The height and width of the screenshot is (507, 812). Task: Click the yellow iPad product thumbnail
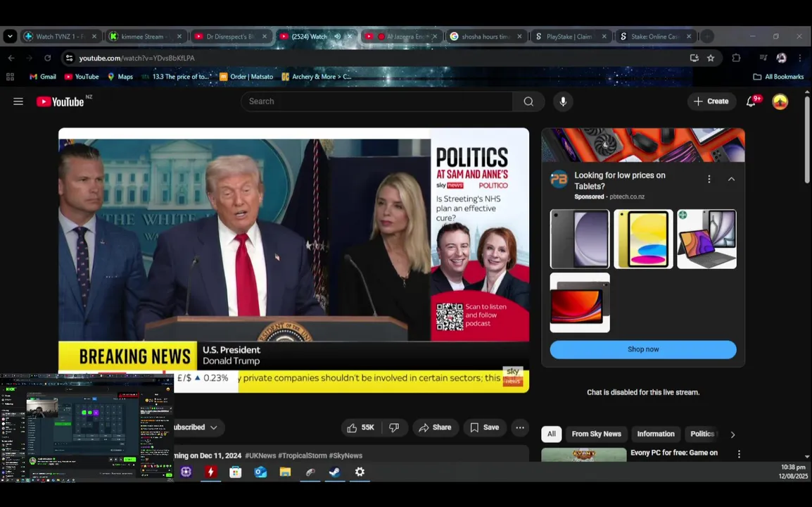coord(643,239)
